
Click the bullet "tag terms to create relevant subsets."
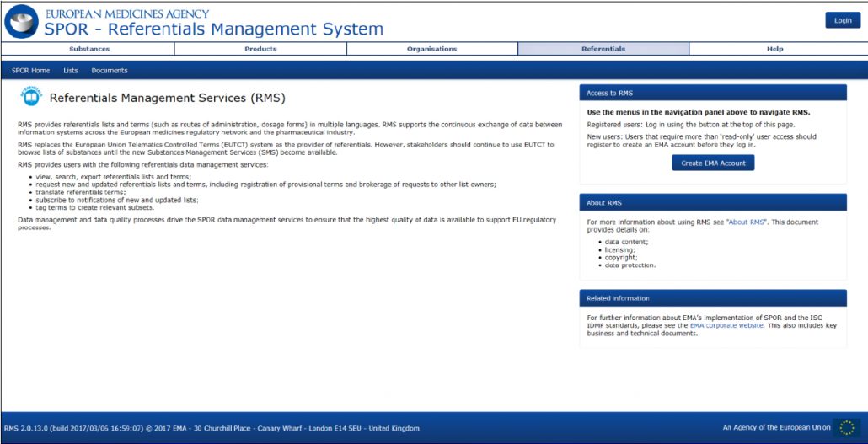coord(94,207)
